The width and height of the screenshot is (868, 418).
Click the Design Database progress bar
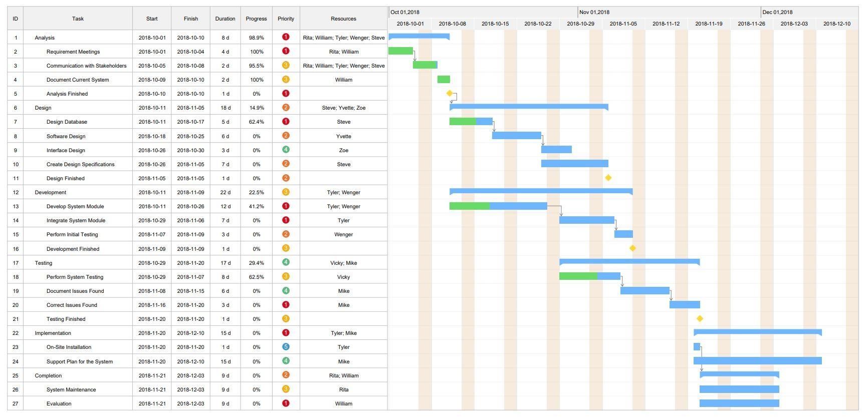click(x=463, y=122)
